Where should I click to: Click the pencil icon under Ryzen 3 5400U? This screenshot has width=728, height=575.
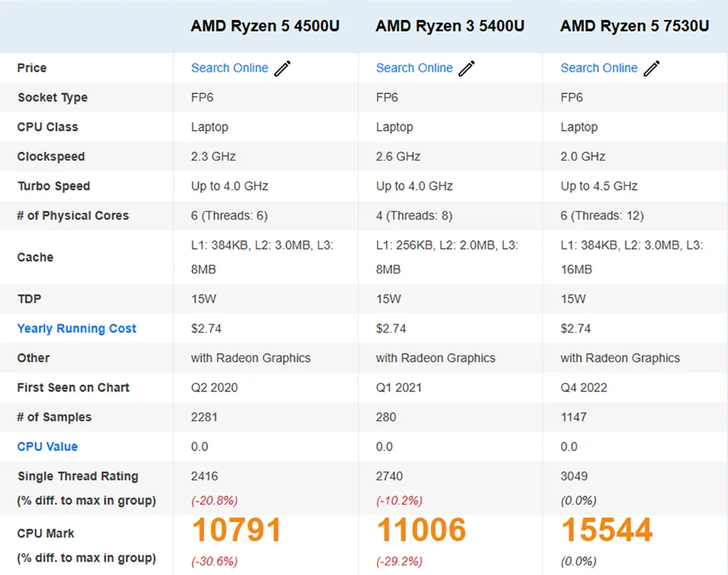[467, 68]
